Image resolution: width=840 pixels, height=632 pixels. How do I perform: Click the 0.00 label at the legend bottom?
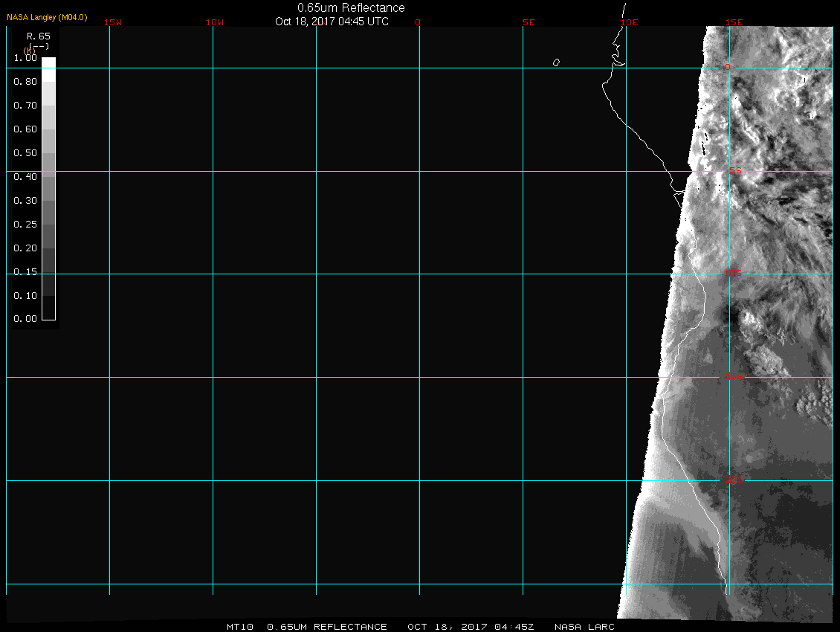click(x=25, y=319)
